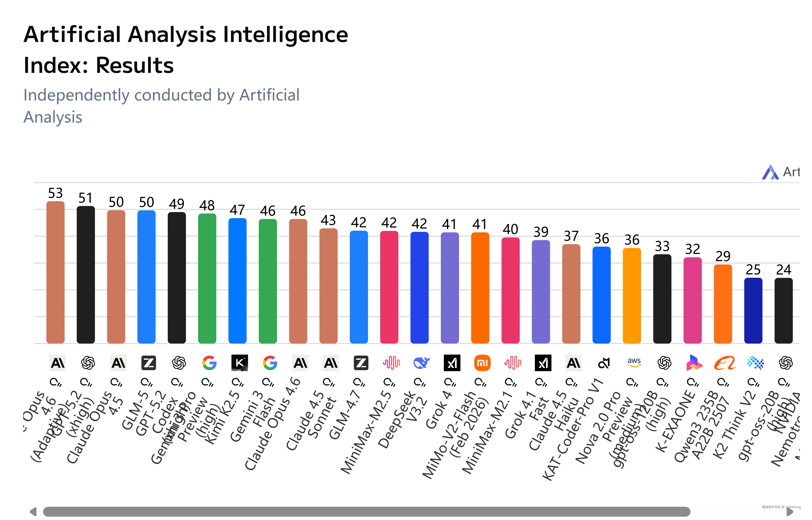This screenshot has height=520, width=812.
Task: Click the OpenAI logo under the 51 bar
Action: pyautogui.click(x=88, y=363)
